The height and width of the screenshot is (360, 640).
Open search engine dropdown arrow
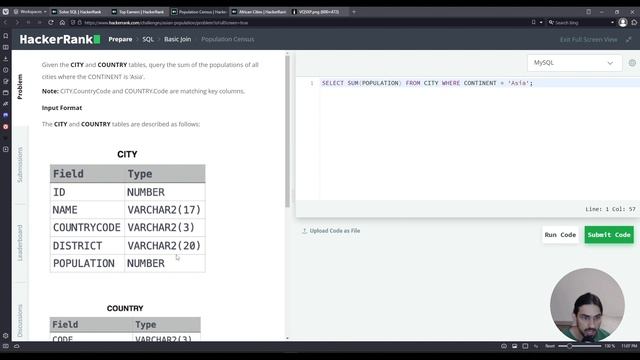tap(612, 22)
